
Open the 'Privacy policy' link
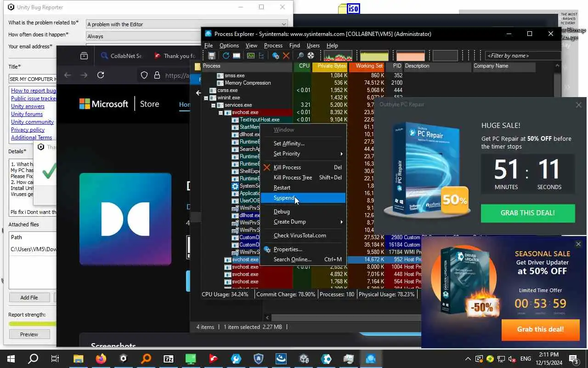[28, 130]
